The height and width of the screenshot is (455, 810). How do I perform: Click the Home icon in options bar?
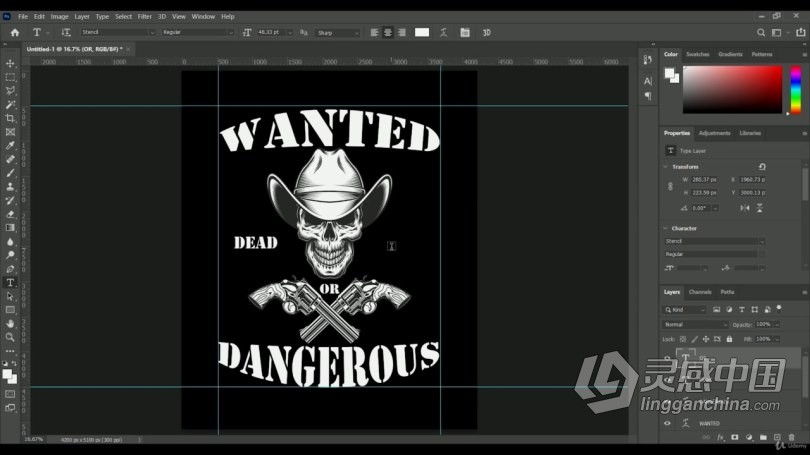tap(15, 33)
